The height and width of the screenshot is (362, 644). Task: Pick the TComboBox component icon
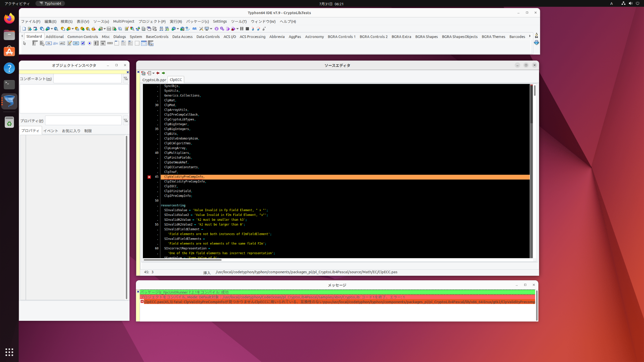103,43
